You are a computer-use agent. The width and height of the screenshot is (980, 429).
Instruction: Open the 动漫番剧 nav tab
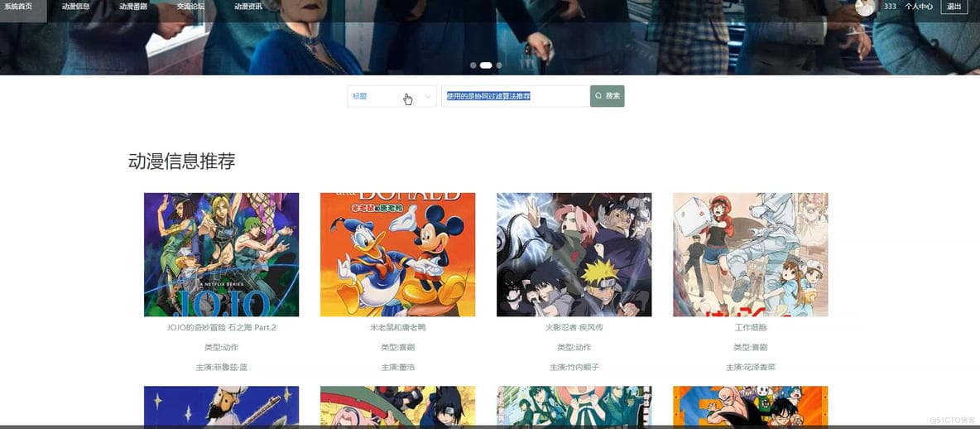133,7
